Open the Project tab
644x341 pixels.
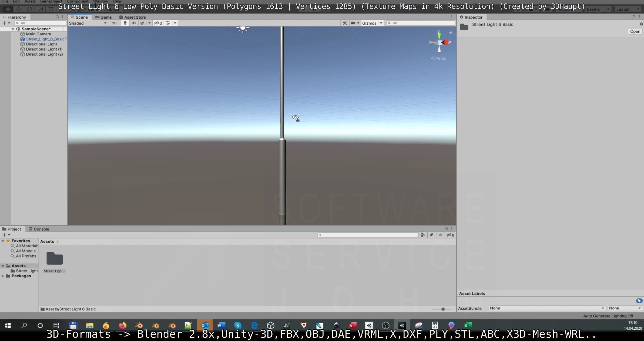12,229
